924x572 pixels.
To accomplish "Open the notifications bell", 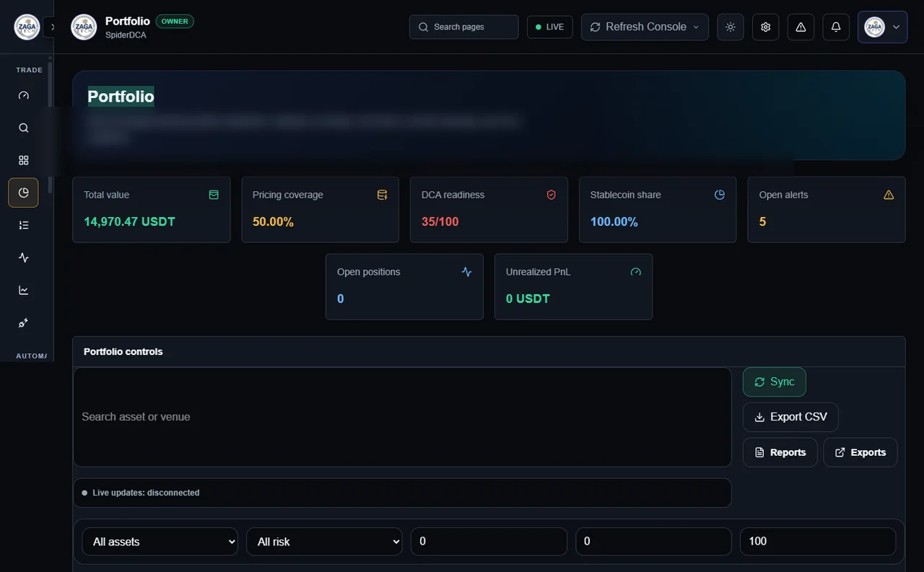I will (836, 27).
